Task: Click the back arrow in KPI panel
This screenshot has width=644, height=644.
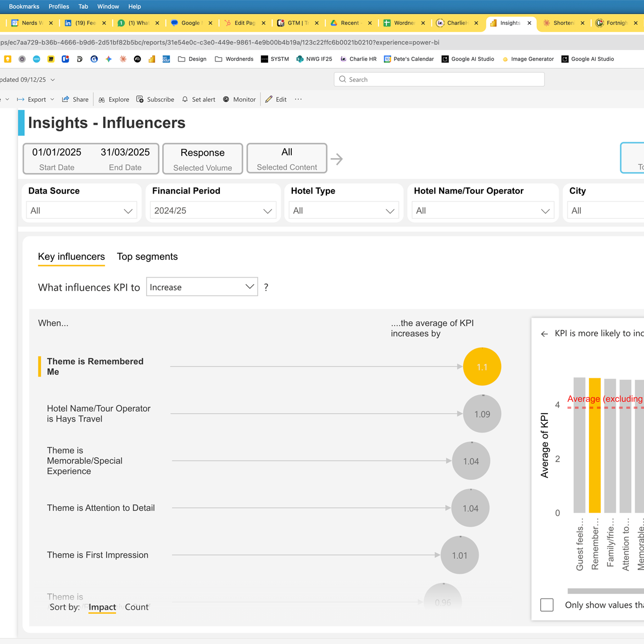Action: pyautogui.click(x=544, y=334)
